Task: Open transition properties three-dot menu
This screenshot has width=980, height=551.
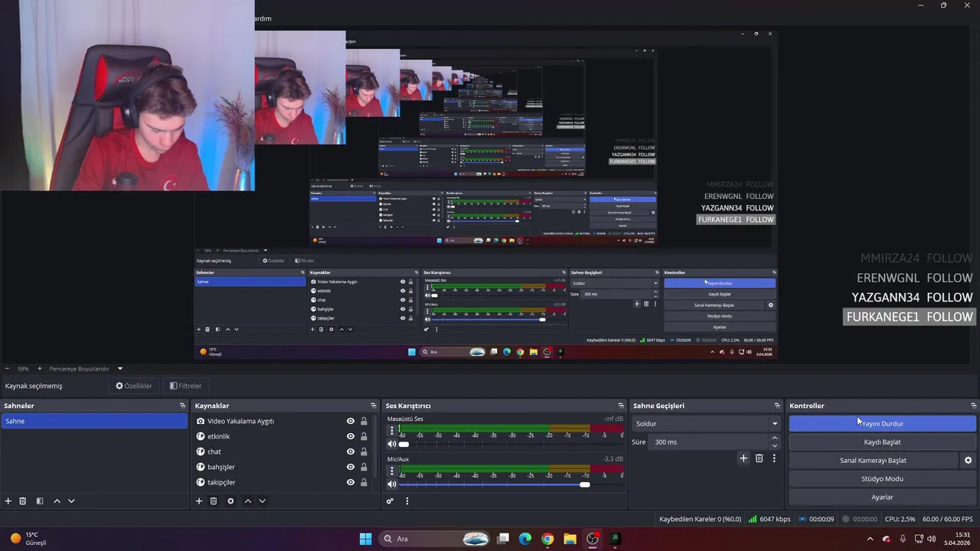Action: tap(774, 458)
